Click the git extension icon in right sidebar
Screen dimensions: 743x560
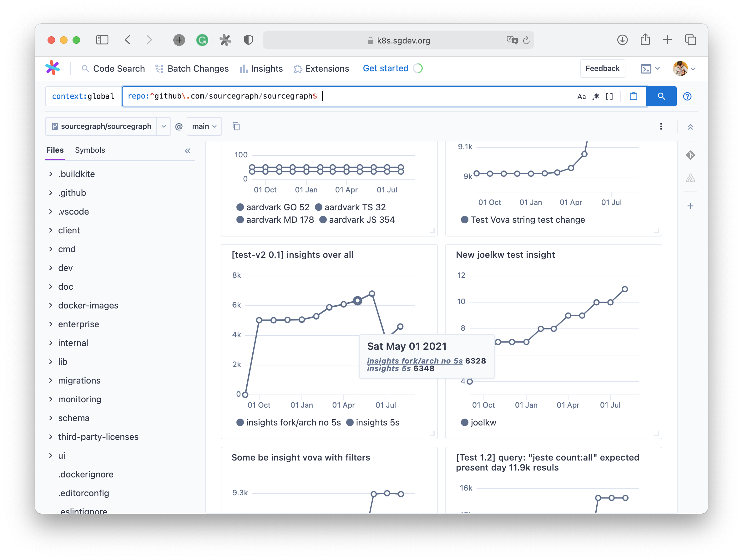pos(690,155)
